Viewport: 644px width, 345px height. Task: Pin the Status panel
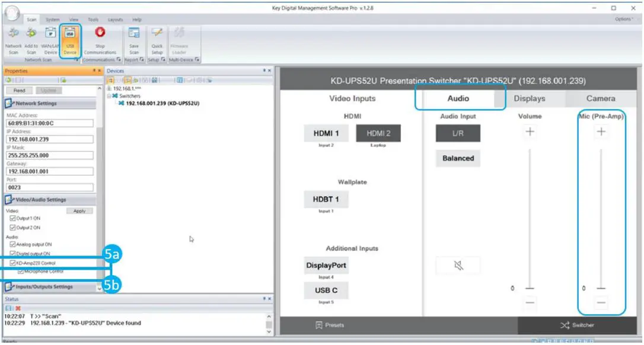264,299
